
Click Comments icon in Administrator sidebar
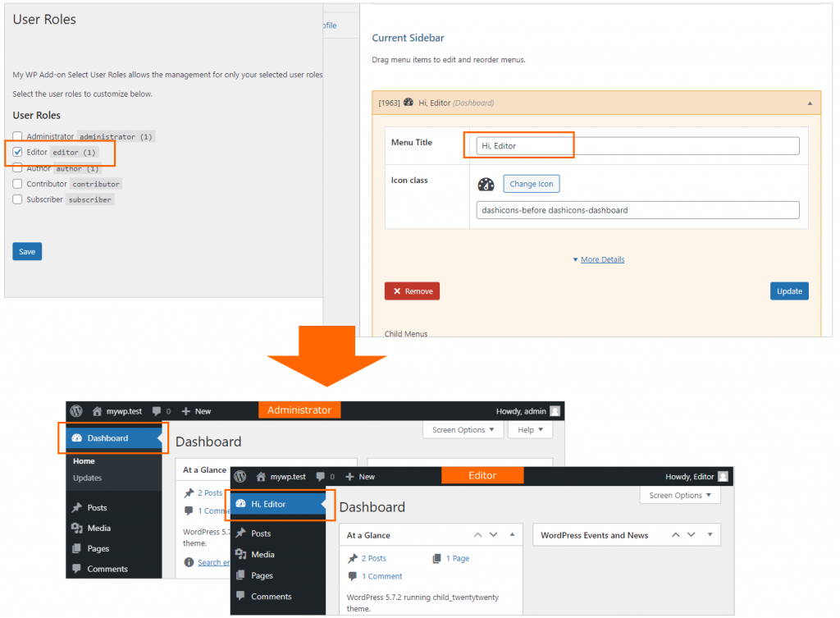[x=77, y=569]
